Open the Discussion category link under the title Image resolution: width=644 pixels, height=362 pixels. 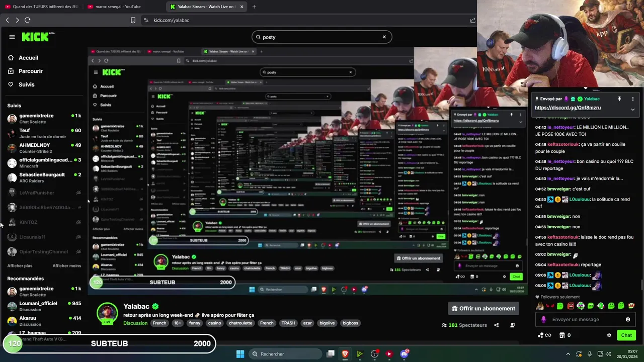pos(135,323)
